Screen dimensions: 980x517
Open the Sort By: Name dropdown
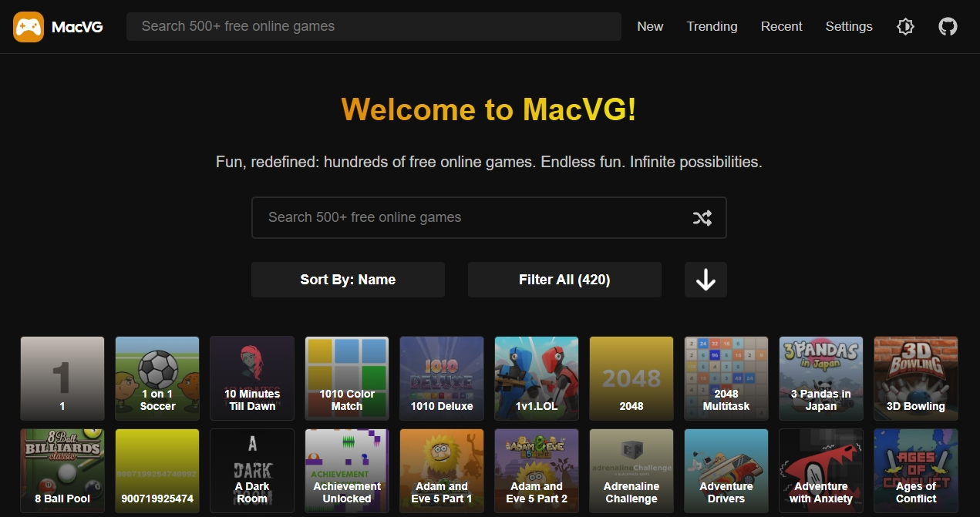coord(348,280)
